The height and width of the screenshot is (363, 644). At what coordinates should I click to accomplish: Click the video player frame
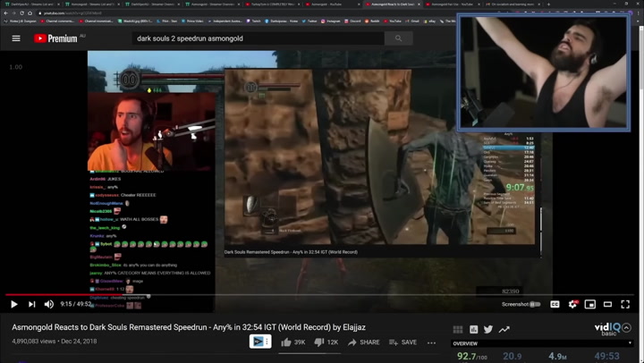(319, 181)
